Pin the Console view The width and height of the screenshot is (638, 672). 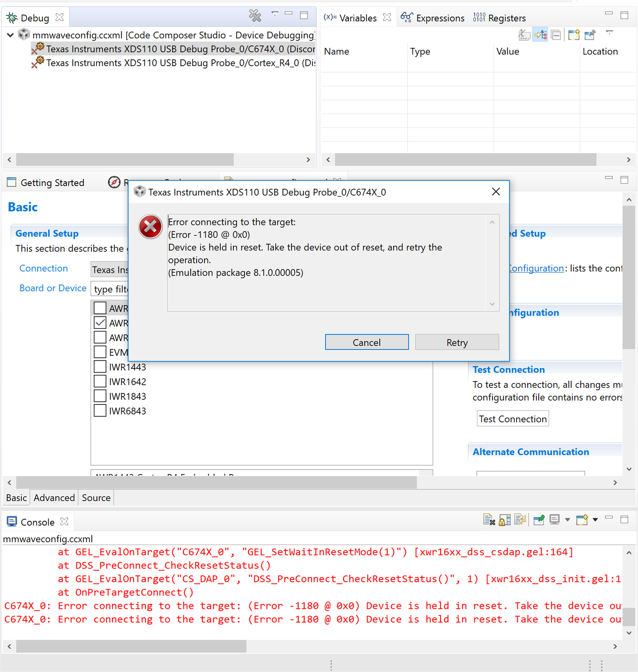539,520
